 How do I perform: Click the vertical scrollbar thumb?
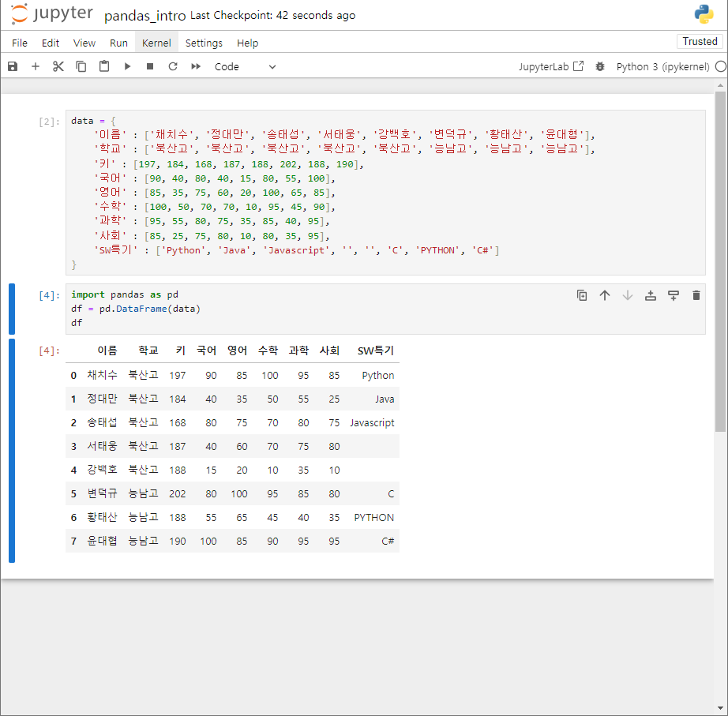720,261
